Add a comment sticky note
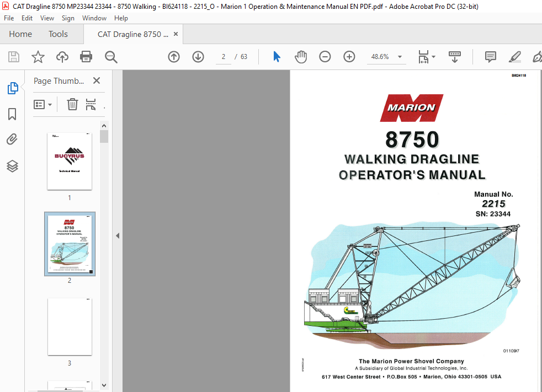542x392 pixels. point(491,57)
